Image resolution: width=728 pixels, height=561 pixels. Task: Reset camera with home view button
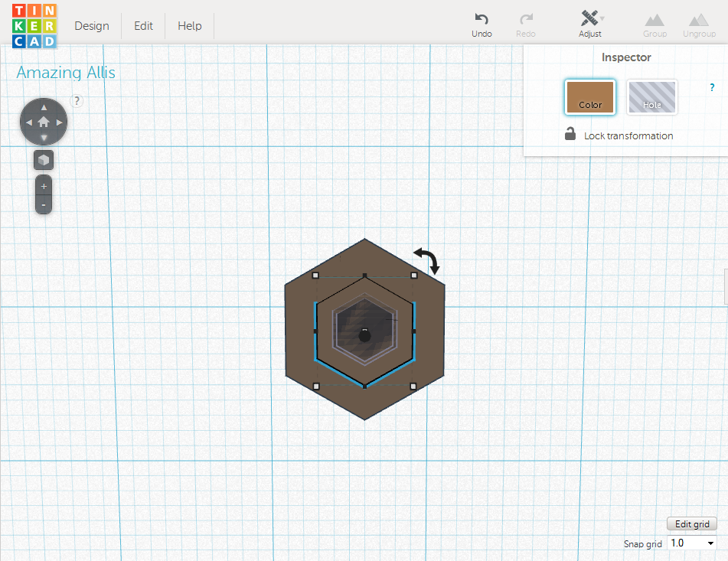point(44,122)
